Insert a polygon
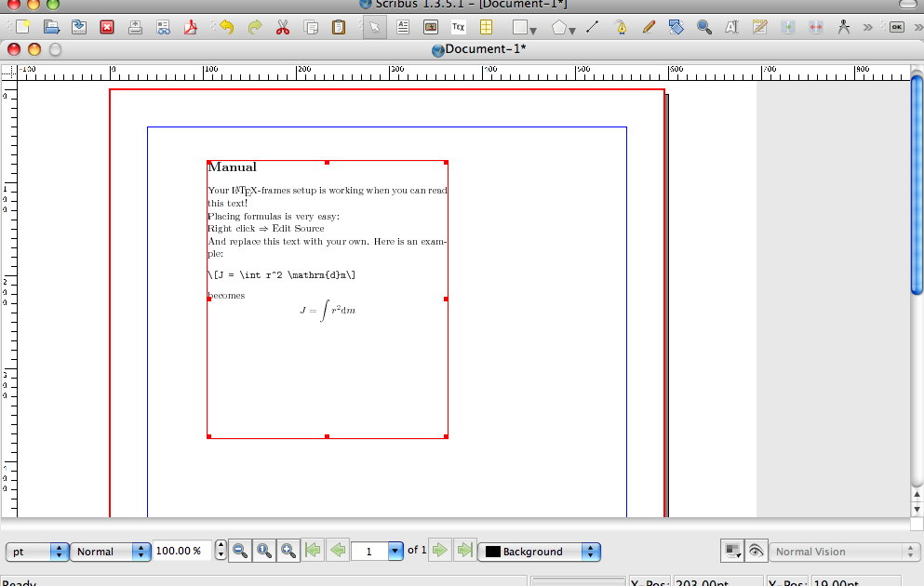This screenshot has height=586, width=924. [x=558, y=27]
